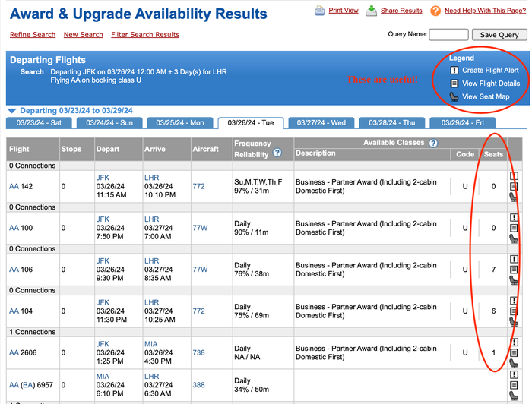
Task: Click the MIA arrival link for AA 2606
Action: 151,344
